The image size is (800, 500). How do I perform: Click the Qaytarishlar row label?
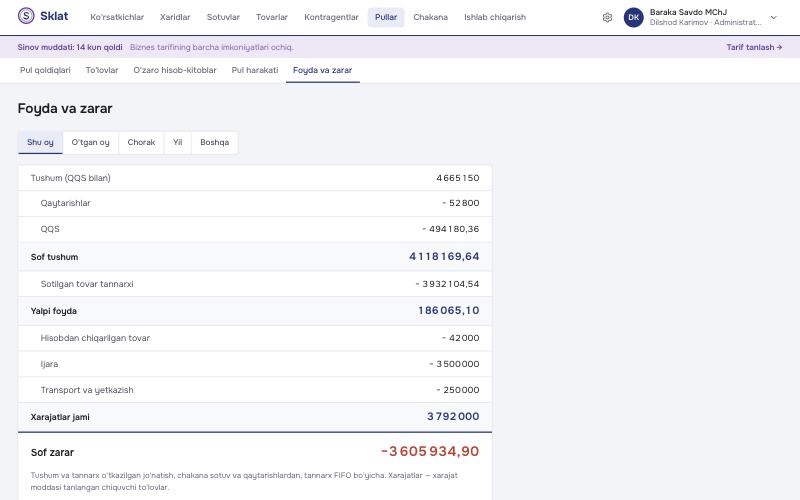(65, 203)
